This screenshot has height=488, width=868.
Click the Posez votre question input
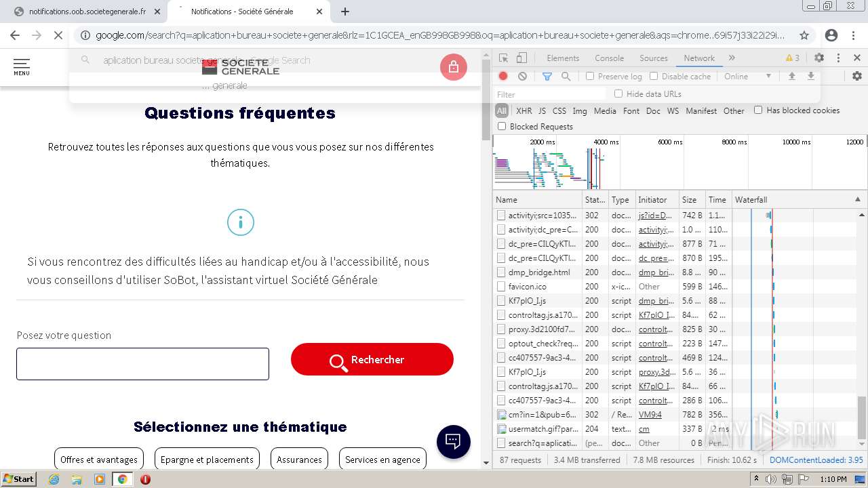(142, 364)
